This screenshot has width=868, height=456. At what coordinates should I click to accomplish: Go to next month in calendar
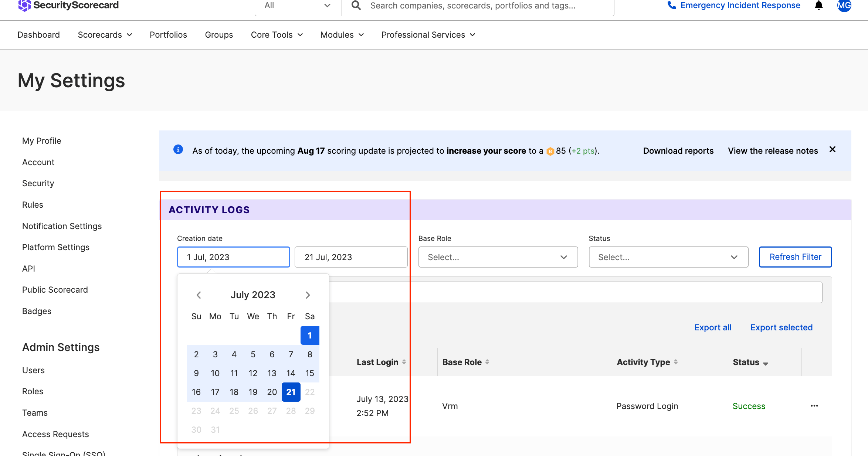click(308, 295)
